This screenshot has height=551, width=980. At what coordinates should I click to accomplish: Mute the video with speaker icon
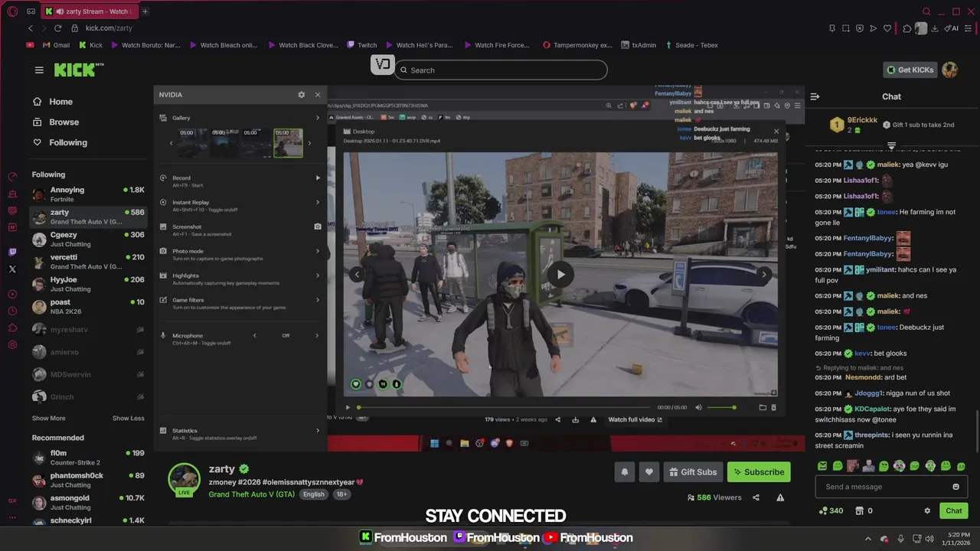698,407
